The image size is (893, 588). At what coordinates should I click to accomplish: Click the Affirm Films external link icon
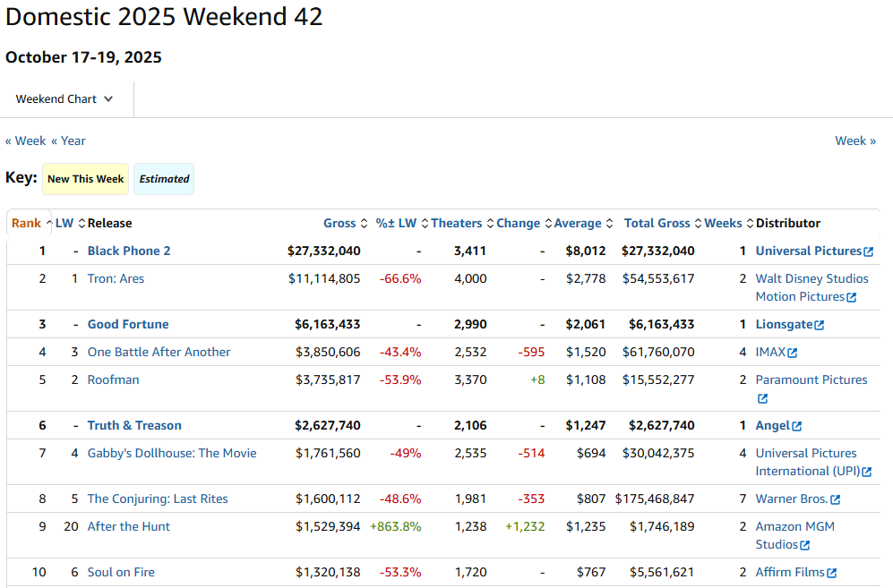pyautogui.click(x=832, y=573)
